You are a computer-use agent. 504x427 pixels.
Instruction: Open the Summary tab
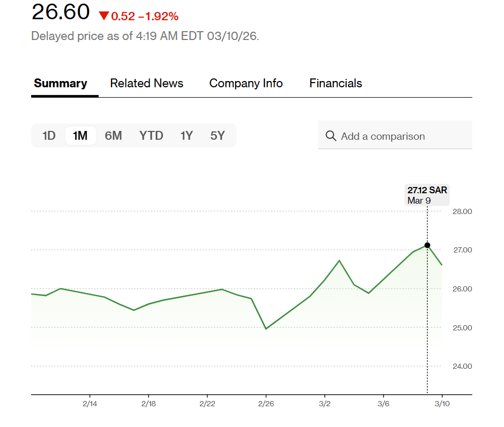(x=60, y=84)
